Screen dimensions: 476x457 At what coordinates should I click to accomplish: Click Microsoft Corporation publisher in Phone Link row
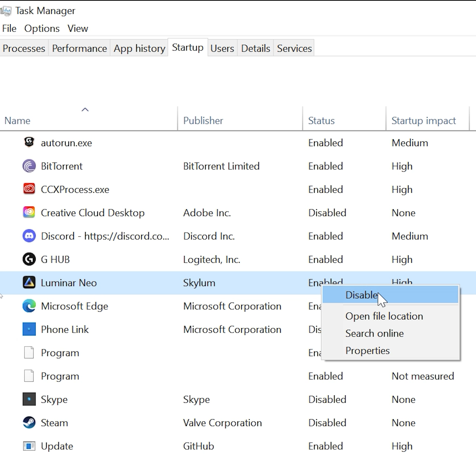tap(232, 329)
